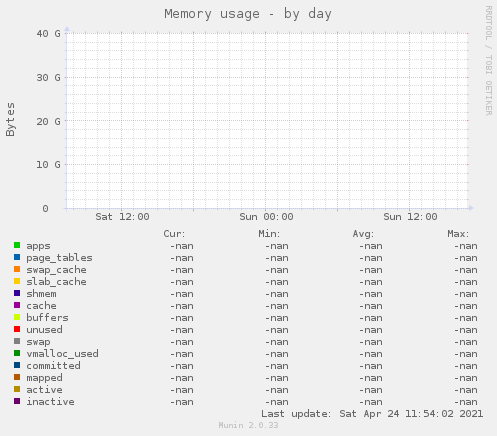Image resolution: width=497 pixels, height=436 pixels.
Task: Click the 'cache' legend label
Action: click(41, 306)
